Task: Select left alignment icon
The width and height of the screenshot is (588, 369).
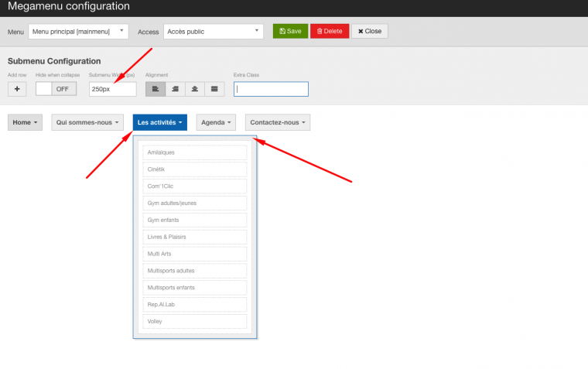Action: [156, 89]
